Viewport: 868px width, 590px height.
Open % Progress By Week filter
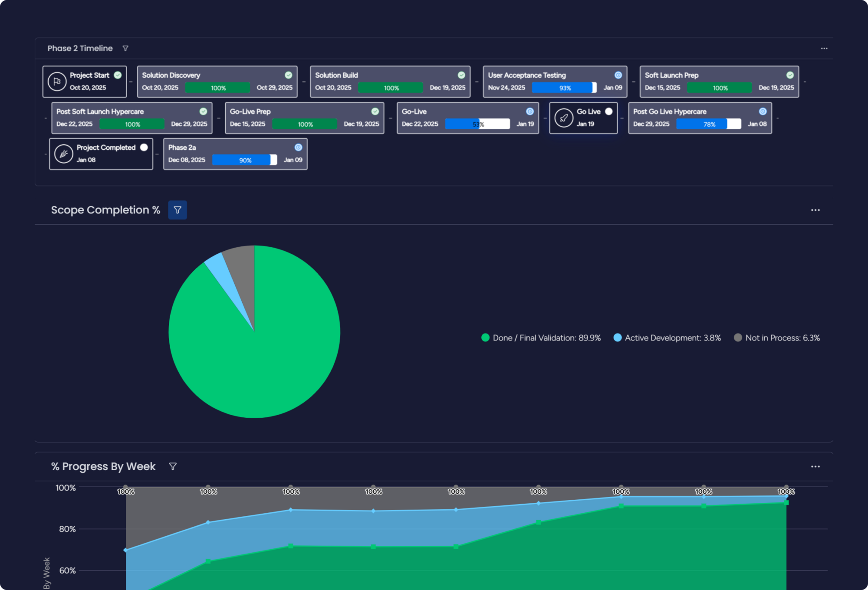point(173,466)
